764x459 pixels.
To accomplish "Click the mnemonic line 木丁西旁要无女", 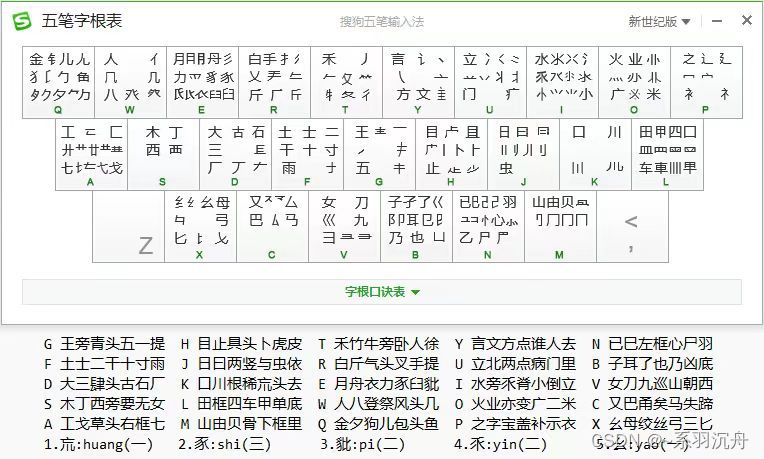I will click(x=113, y=404).
